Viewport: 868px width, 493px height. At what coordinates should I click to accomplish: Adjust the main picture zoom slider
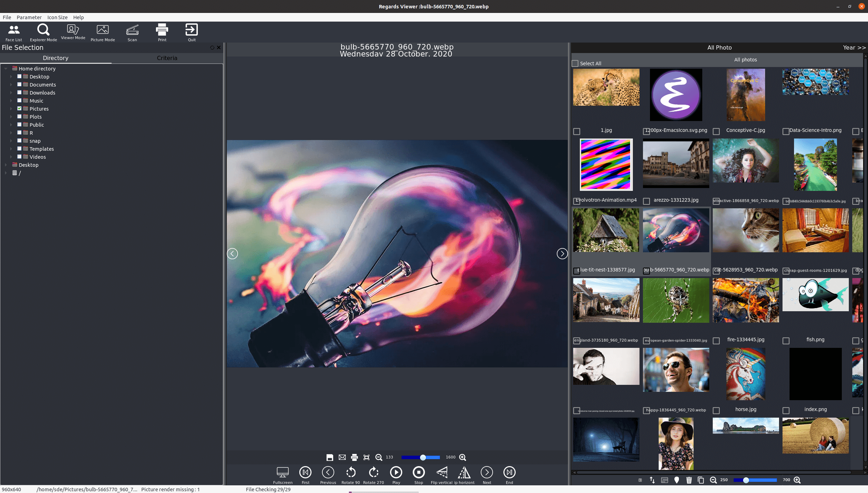coord(420,457)
